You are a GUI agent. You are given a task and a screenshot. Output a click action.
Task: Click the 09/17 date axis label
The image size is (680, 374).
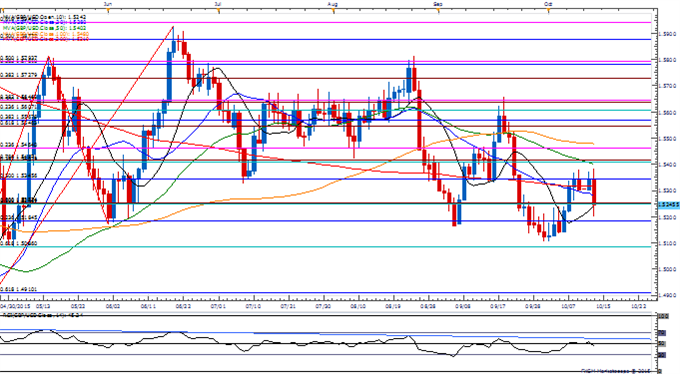pos(498,306)
